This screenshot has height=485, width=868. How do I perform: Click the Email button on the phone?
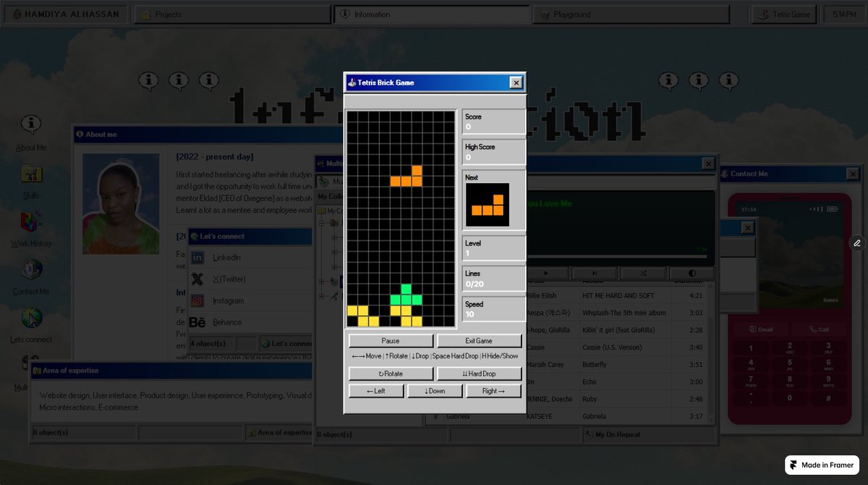coord(761,329)
